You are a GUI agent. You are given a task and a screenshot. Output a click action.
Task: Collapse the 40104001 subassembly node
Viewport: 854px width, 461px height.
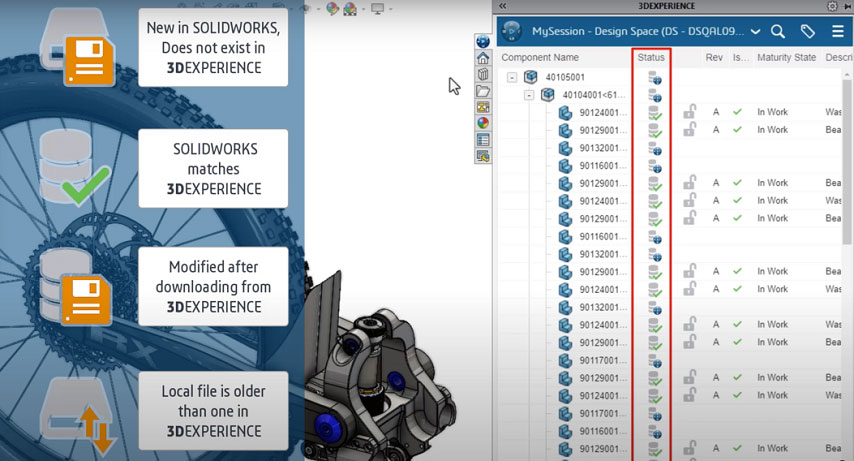pyautogui.click(x=529, y=95)
